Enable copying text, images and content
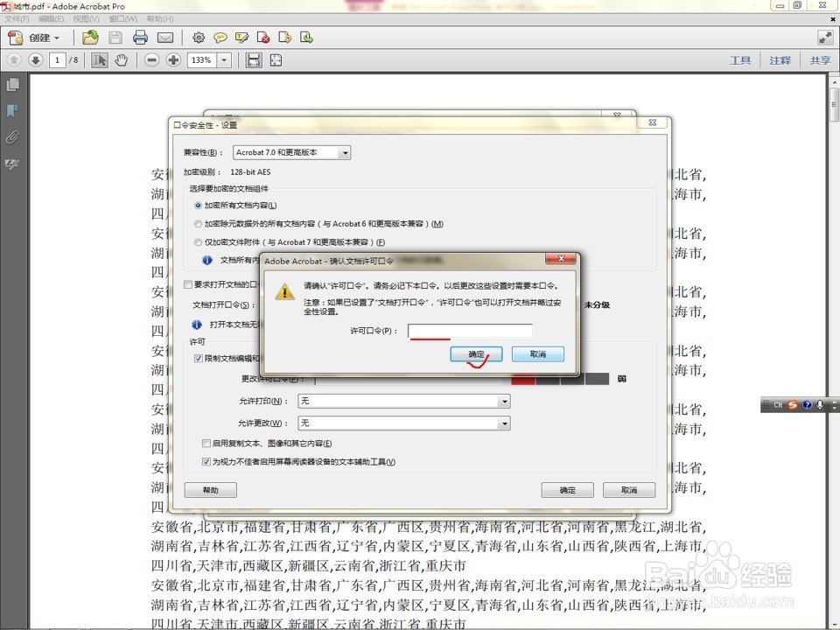Image resolution: width=840 pixels, height=630 pixels. click(206, 443)
